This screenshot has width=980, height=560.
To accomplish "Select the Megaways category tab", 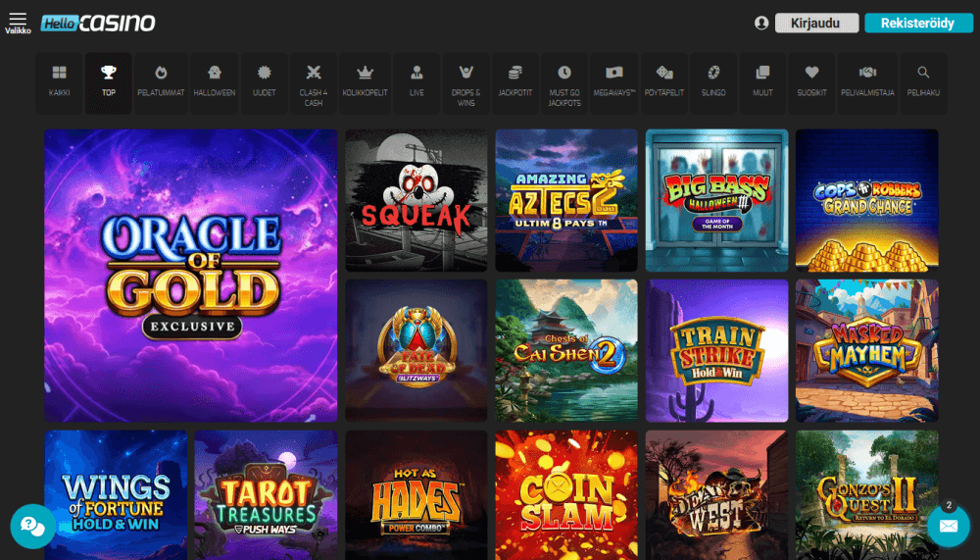I will tap(614, 81).
